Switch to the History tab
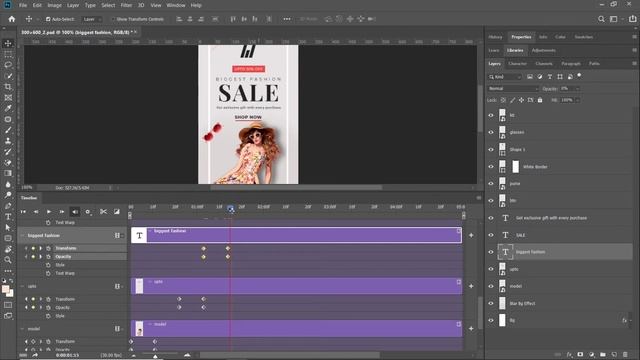Screen dimensions: 640x360 tap(495, 37)
